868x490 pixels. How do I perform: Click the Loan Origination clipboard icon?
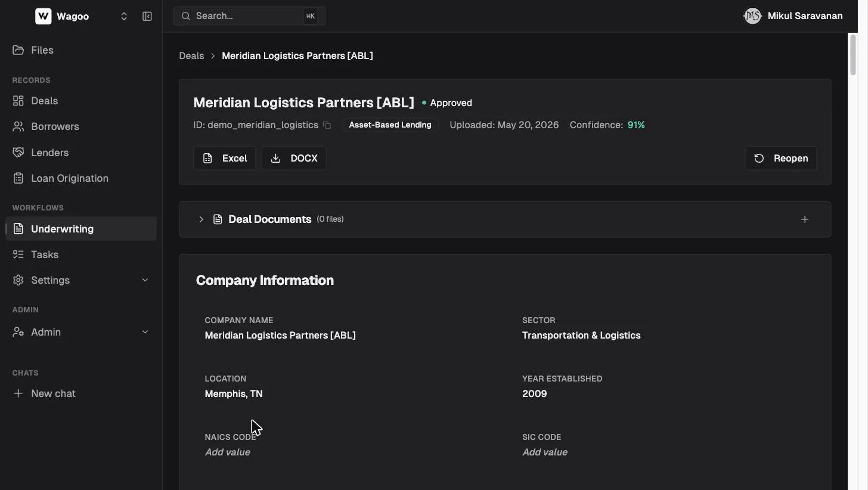click(18, 178)
